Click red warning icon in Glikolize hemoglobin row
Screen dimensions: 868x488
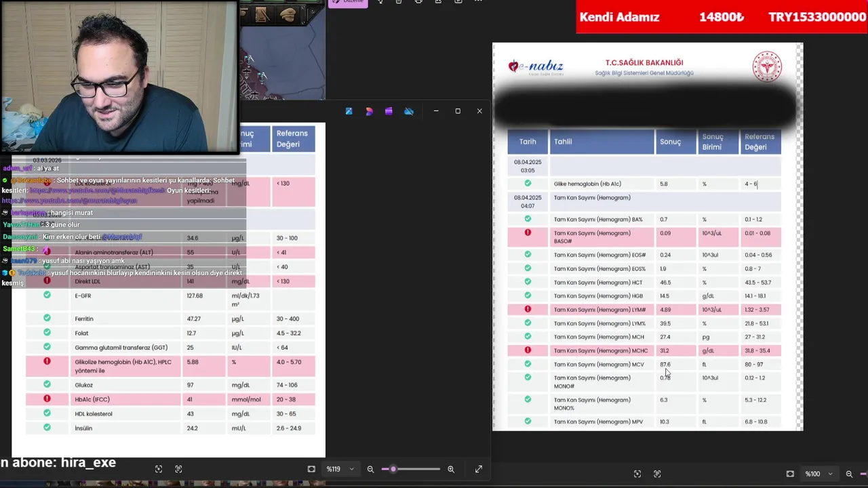point(47,361)
